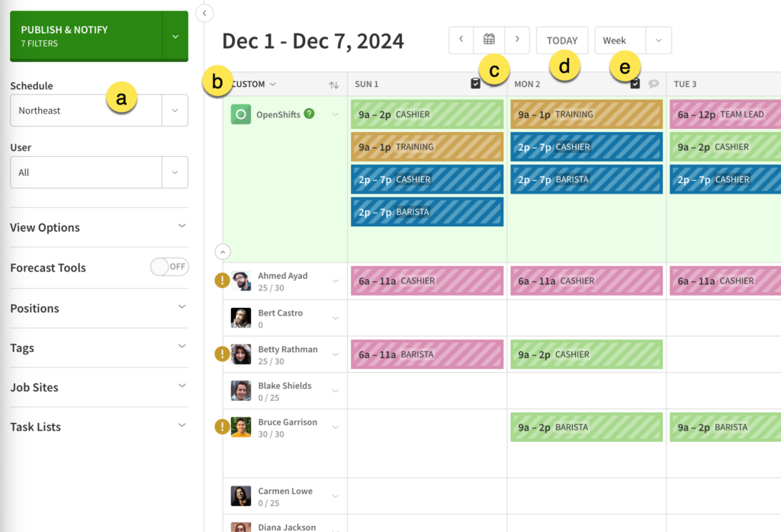Click the warning icon beside Ahmed Ayad
This screenshot has width=781, height=532.
coord(222,280)
